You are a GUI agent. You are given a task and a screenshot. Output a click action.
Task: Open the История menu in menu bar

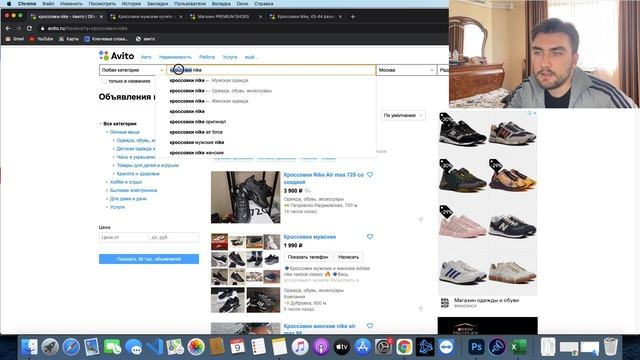[131, 4]
